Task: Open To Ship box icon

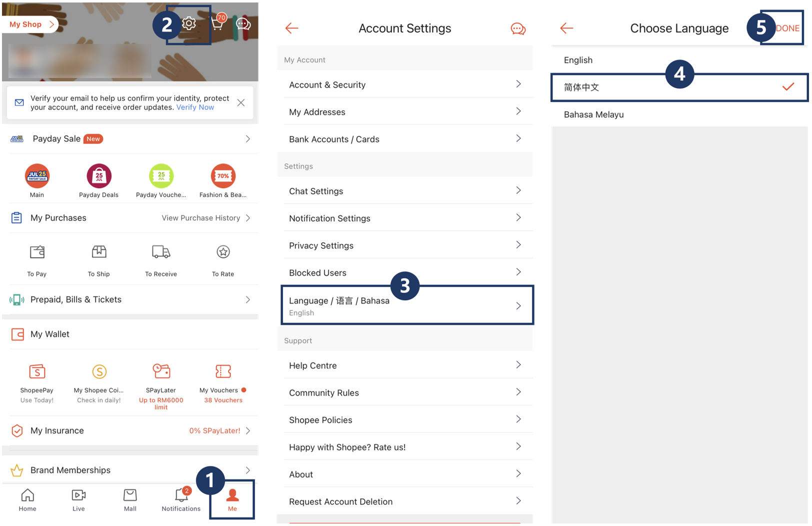Action: [99, 252]
